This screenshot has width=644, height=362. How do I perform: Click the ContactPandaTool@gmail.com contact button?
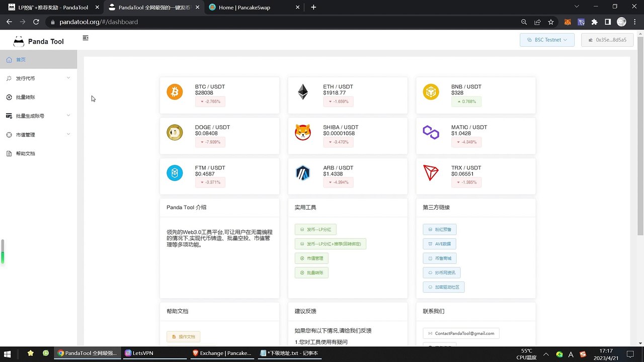coord(461,333)
